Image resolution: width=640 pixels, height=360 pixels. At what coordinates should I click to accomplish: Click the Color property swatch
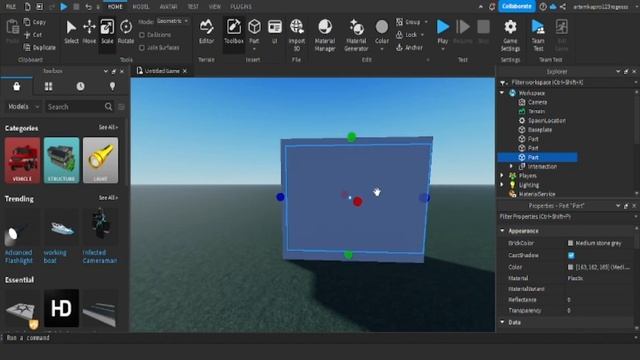(570, 267)
